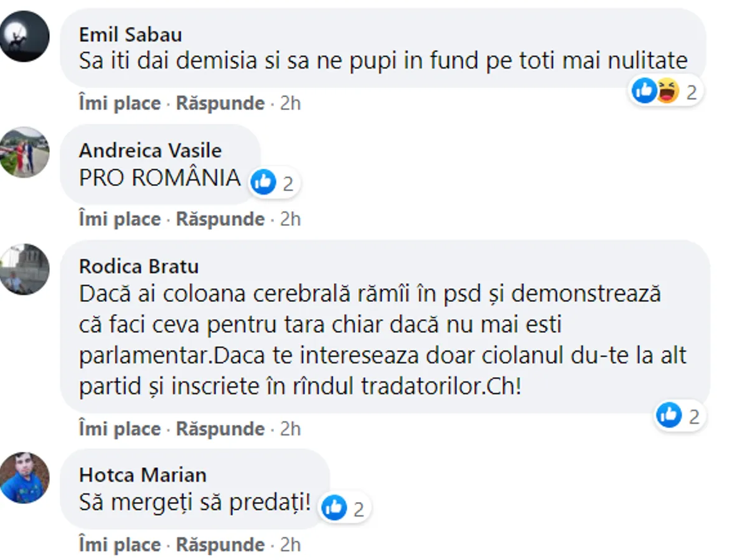Like Andreica Vasile's comment via 'Îmi place'
Screen dimensions: 747x560
click(120, 219)
